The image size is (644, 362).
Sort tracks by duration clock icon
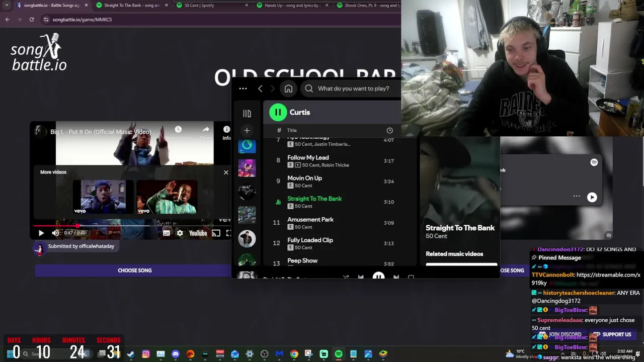[x=389, y=130]
